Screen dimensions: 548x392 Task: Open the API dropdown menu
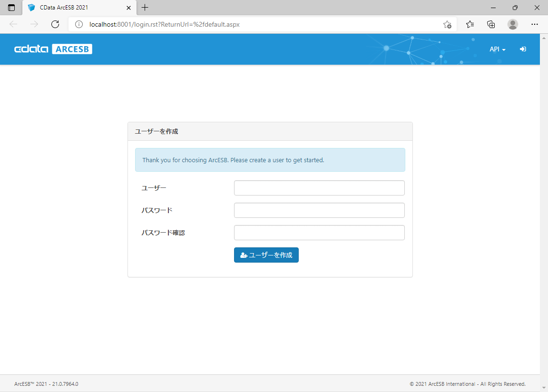[497, 49]
